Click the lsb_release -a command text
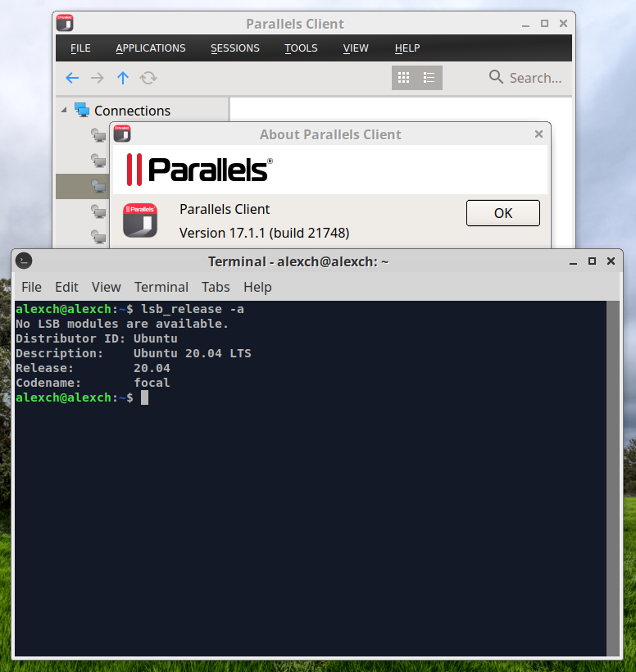Screen dimensions: 636x672 193,309
